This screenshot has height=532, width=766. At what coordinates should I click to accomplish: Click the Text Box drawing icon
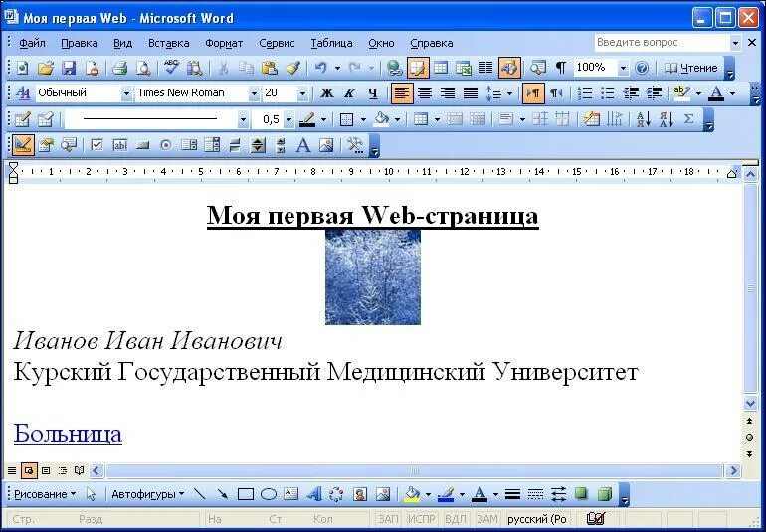point(291,494)
